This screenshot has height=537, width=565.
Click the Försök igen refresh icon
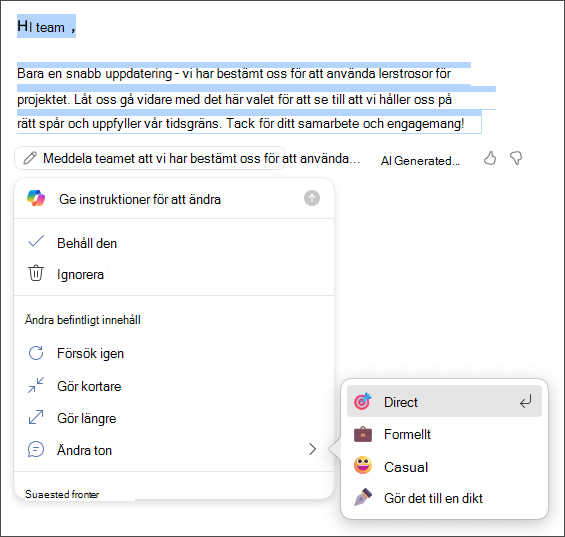pyautogui.click(x=36, y=353)
